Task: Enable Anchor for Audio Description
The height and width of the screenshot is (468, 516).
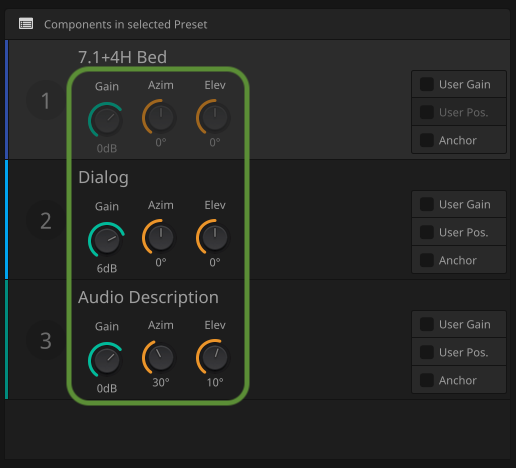Action: 427,380
